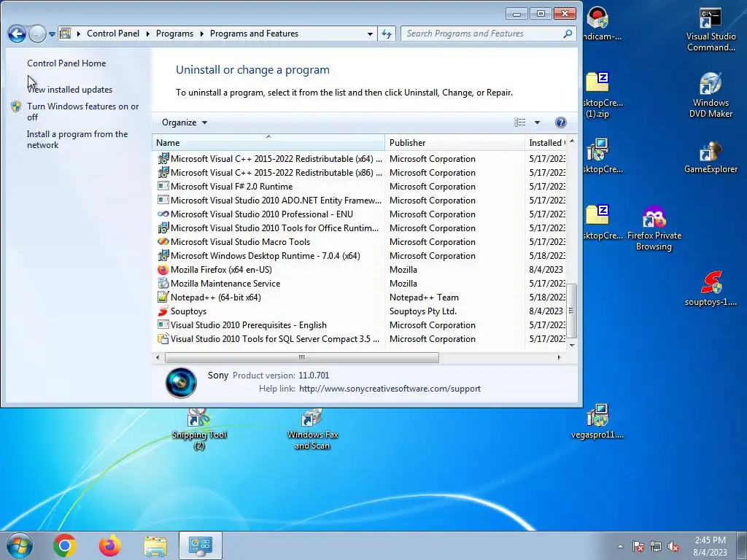
Task: Click the Control Panel breadcrumb
Action: [113, 34]
